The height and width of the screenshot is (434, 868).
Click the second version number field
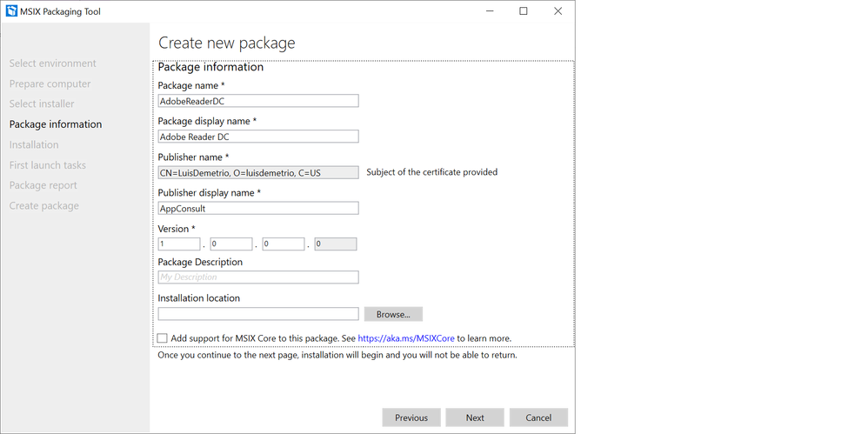point(231,244)
